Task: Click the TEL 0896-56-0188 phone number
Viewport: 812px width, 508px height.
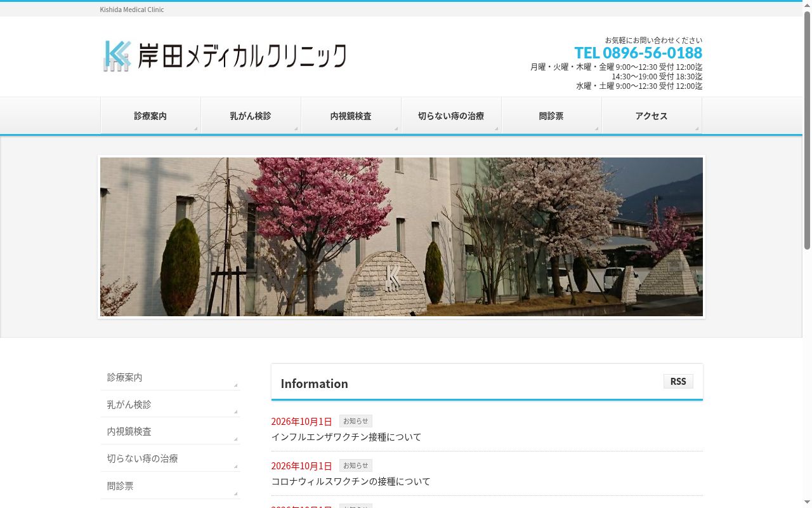Action: tap(638, 53)
